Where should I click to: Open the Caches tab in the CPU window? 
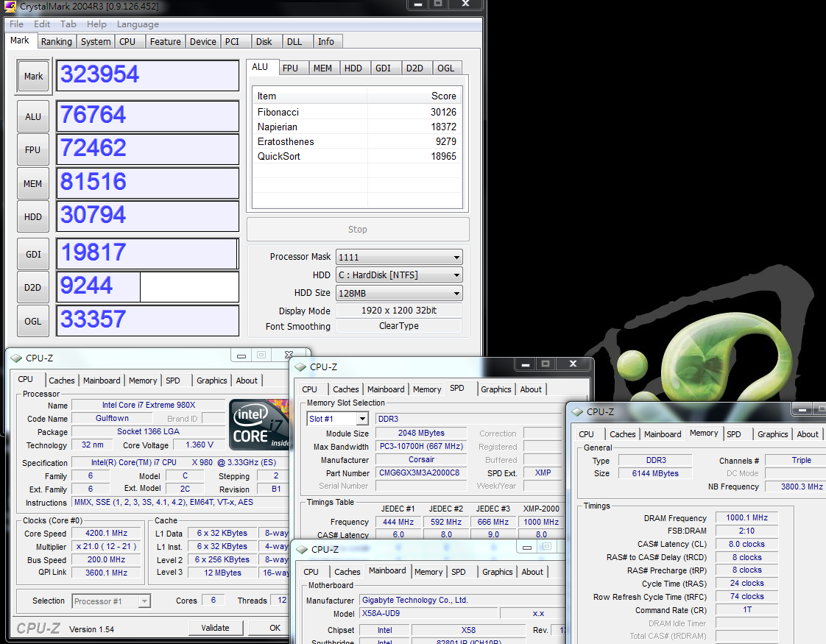tap(62, 381)
